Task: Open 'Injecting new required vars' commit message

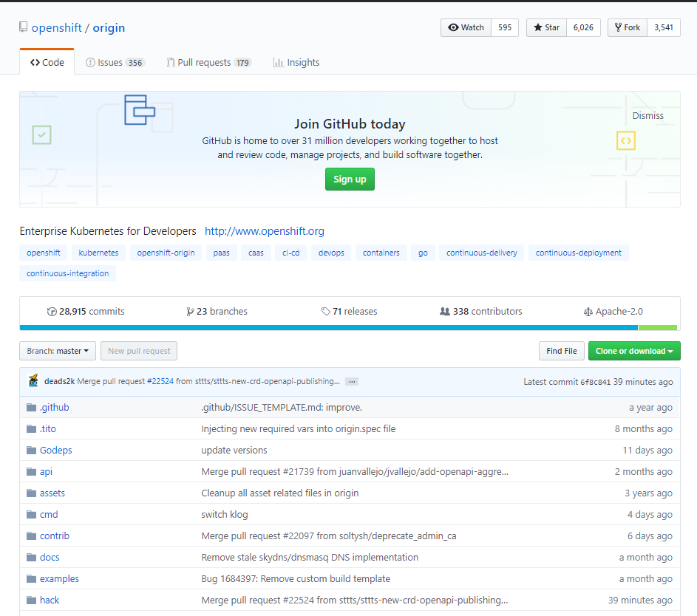Action: click(x=299, y=428)
